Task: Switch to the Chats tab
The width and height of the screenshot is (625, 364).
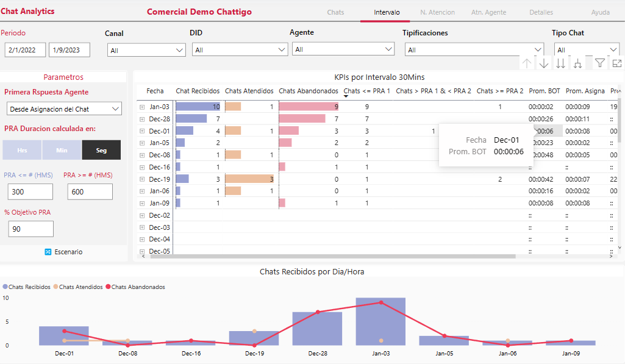Action: point(335,12)
